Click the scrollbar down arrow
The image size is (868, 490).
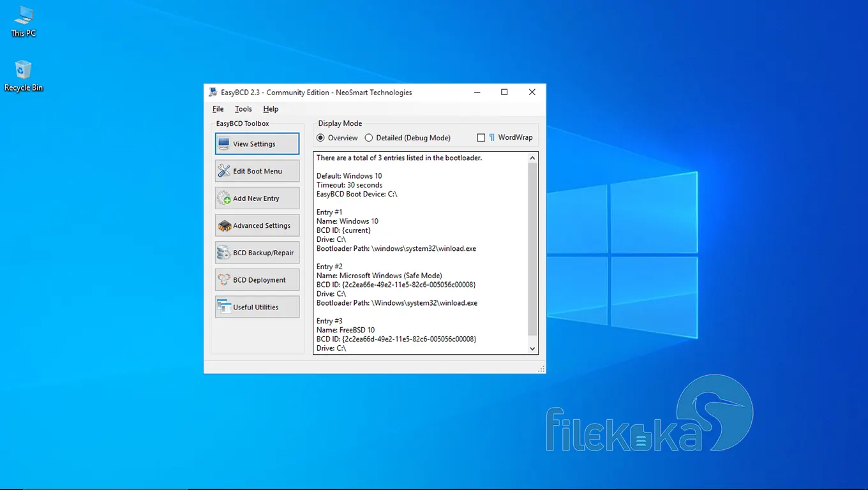(533, 349)
